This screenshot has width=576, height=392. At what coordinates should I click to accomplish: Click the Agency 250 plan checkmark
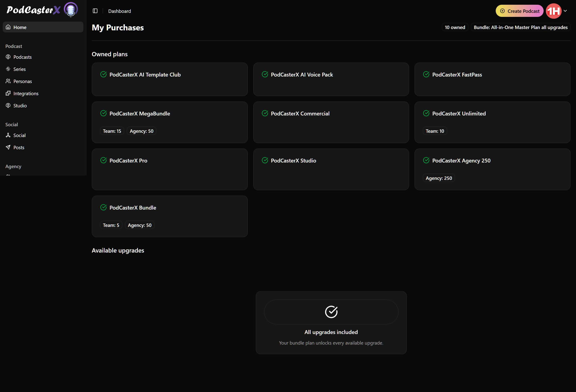[x=426, y=160]
